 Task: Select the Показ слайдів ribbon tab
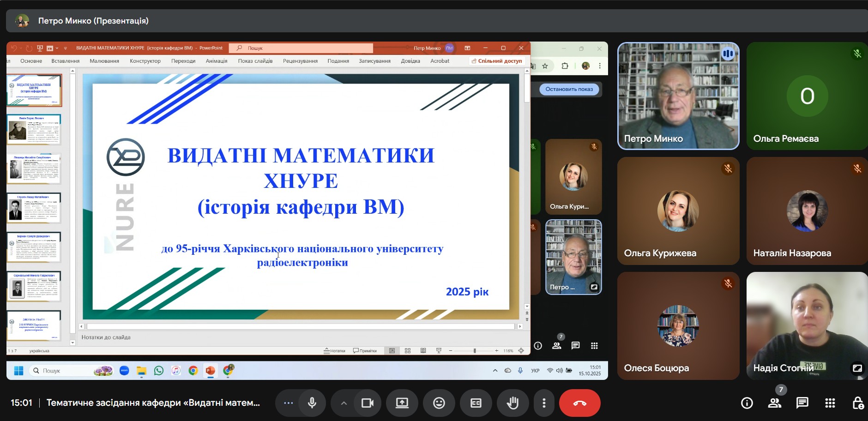click(255, 61)
